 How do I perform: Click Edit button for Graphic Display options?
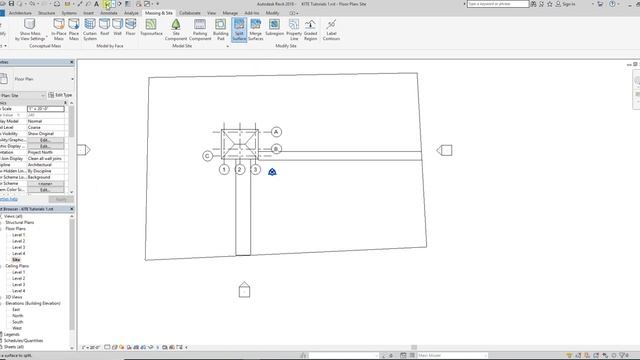pyautogui.click(x=45, y=146)
